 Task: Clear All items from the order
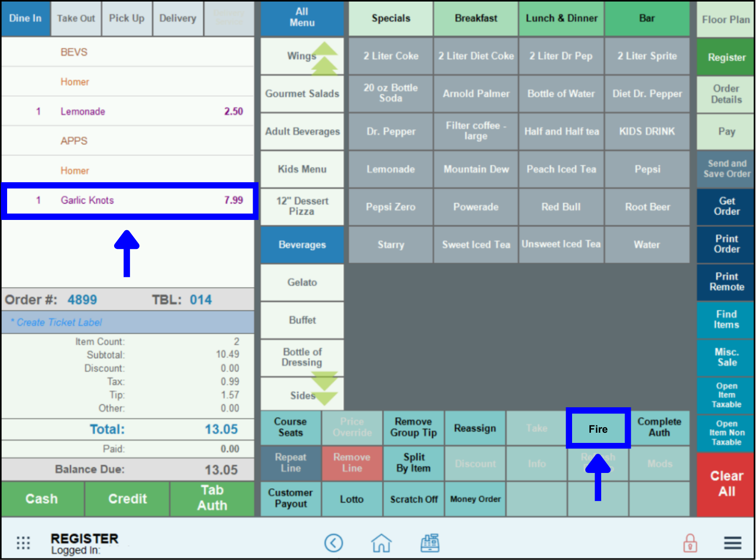pos(725,484)
